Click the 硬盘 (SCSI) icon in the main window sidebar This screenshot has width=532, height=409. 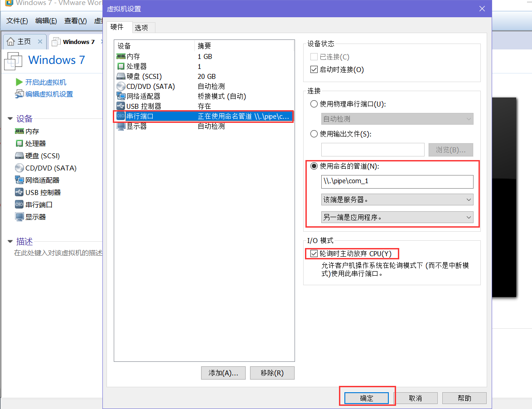pos(19,156)
